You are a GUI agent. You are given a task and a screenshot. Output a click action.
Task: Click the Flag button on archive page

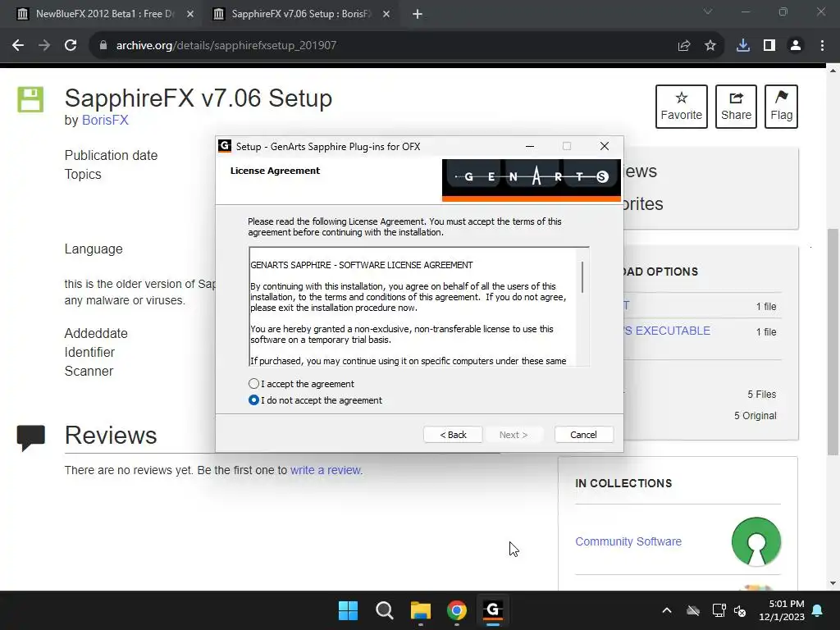[782, 107]
